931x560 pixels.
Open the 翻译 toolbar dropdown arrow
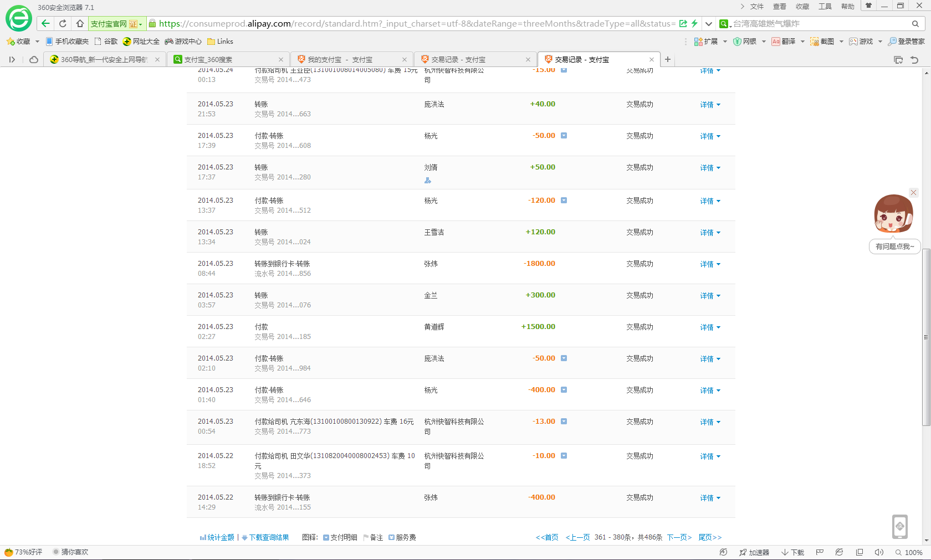[x=802, y=42]
